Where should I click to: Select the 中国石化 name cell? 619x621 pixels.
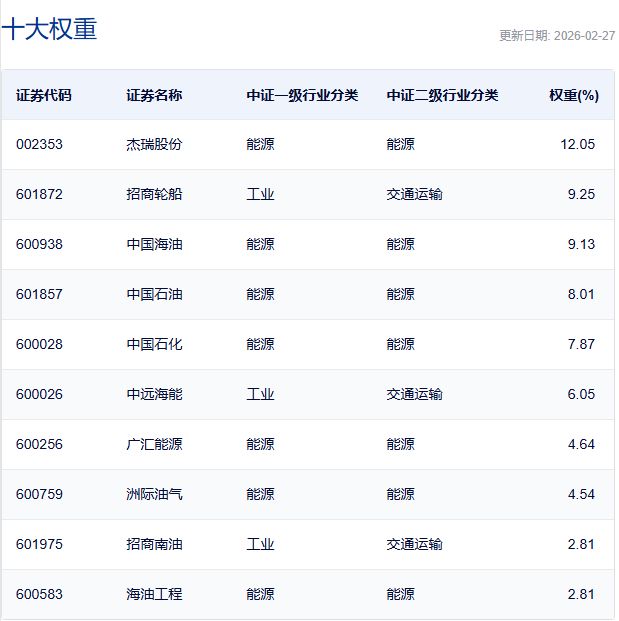[x=154, y=344]
